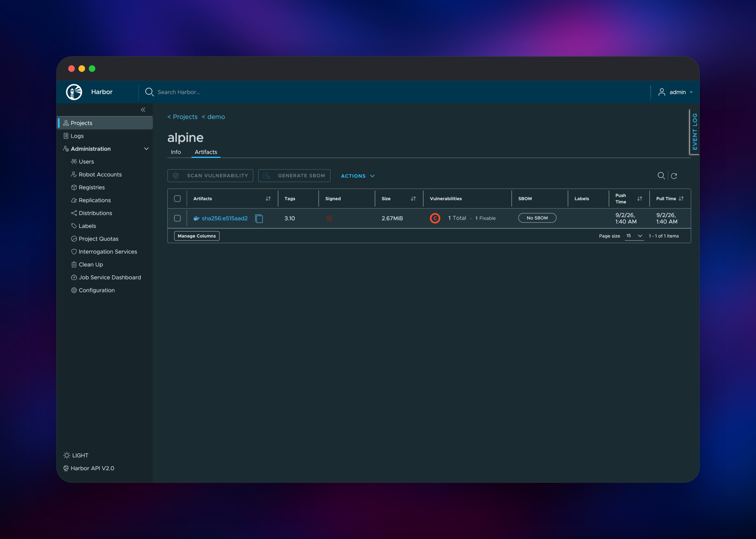Screen dimensions: 756x539
Task: Click the Vulnerabilities column header
Action: [x=446, y=199]
